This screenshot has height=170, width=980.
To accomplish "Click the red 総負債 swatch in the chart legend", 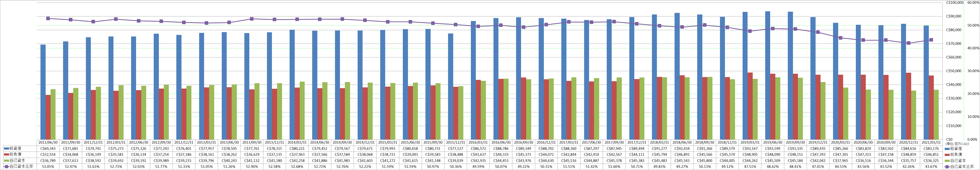I will [x=947, y=154].
